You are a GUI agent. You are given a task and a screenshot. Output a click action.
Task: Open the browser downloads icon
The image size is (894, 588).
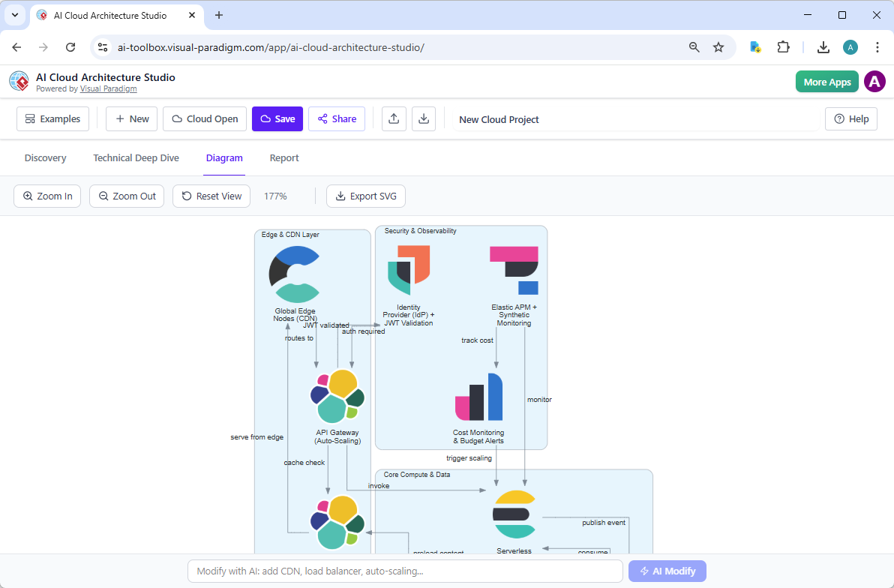point(823,46)
